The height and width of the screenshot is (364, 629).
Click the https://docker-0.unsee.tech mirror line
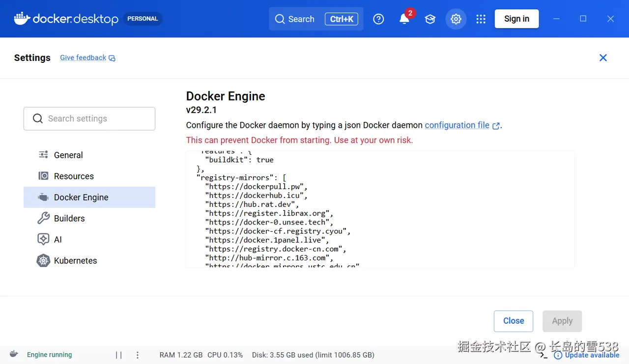(x=269, y=222)
